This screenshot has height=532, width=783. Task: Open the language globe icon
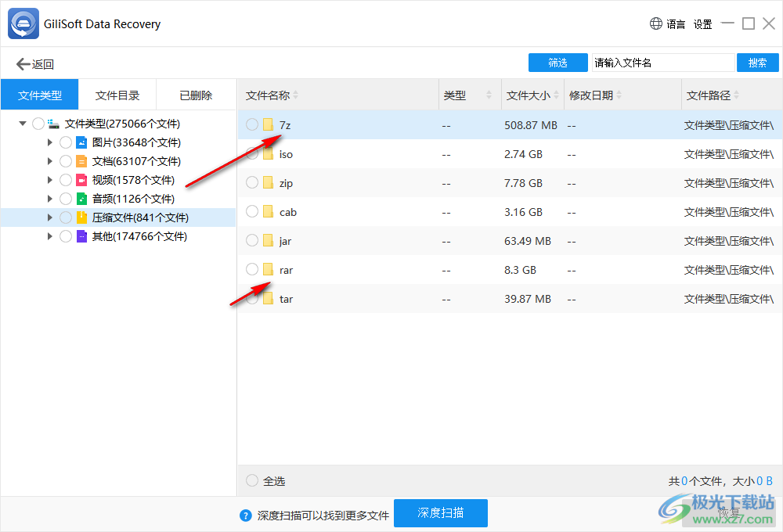pyautogui.click(x=655, y=23)
